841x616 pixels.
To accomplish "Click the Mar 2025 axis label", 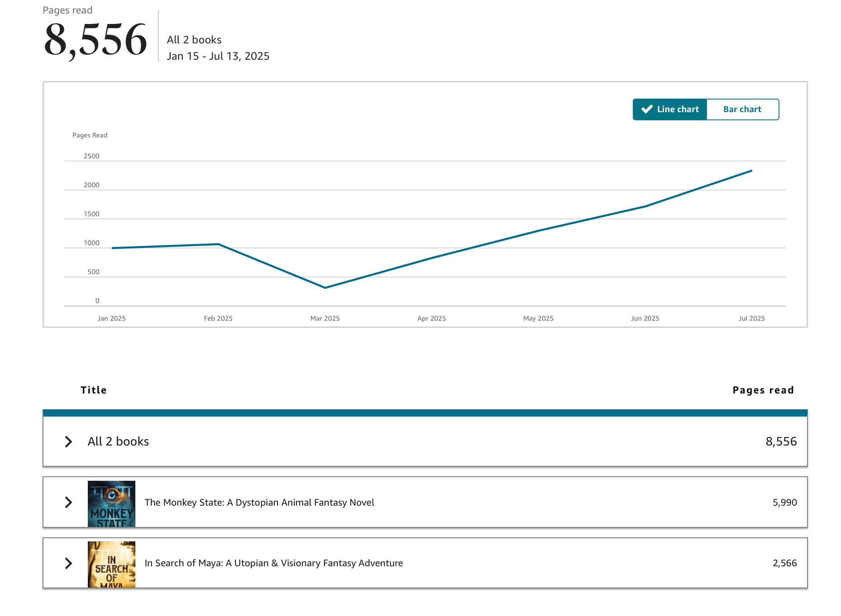I will (x=325, y=318).
